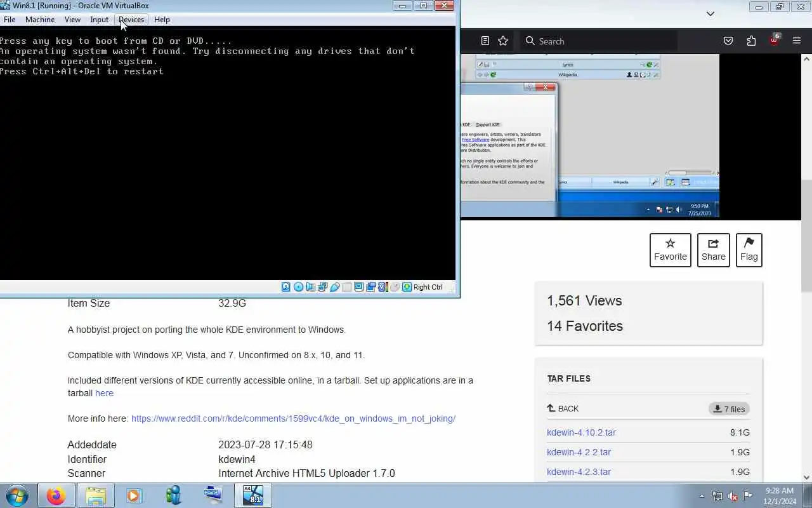The width and height of the screenshot is (812, 508).
Task: Bookmark this page with the star icon
Action: click(503, 41)
